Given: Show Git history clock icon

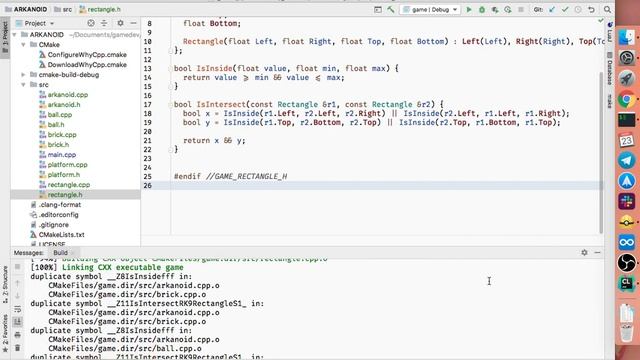Looking at the screenshot, I should (578, 9).
